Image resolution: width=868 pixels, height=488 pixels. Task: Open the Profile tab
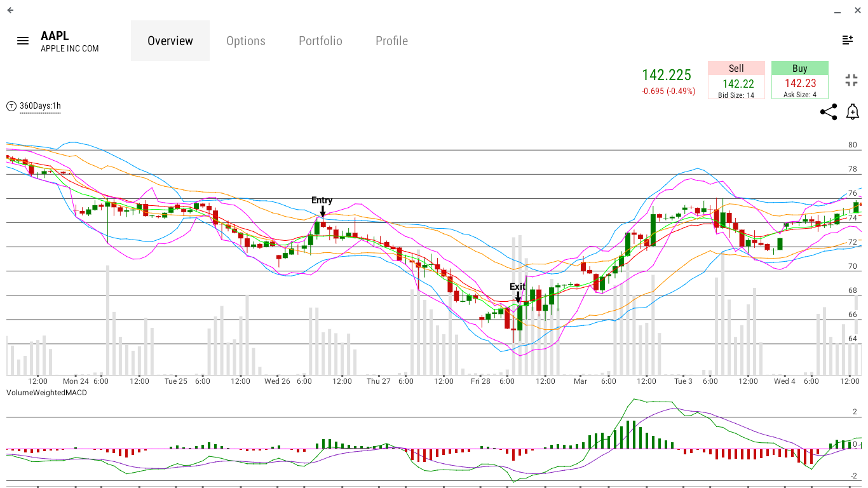tap(391, 41)
